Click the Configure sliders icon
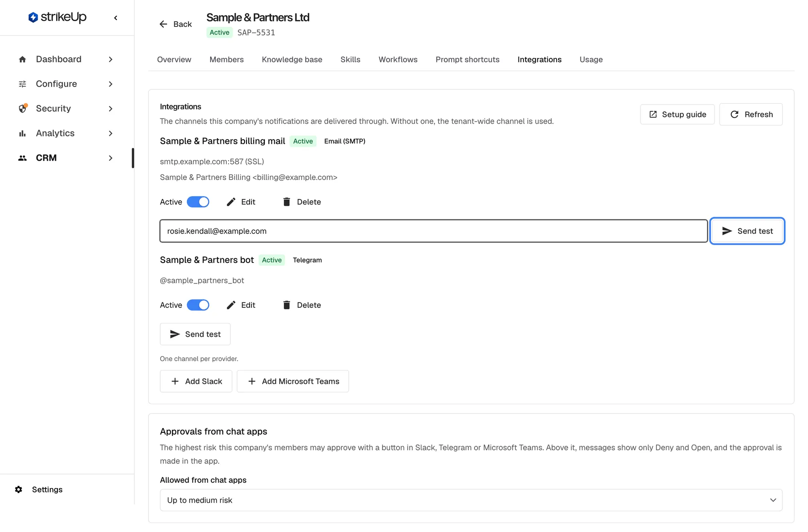The width and height of the screenshot is (808, 532). [x=22, y=84]
